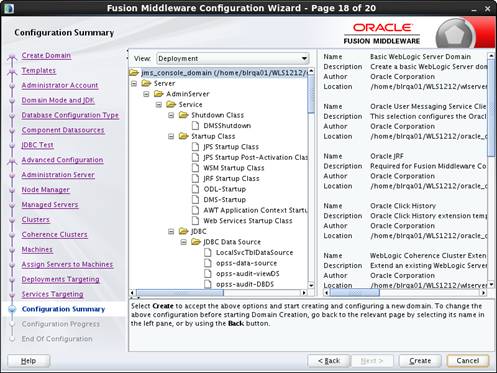Screen dimensions: 497x373
Task: Click the AdminServer folder icon
Action: coord(159,94)
